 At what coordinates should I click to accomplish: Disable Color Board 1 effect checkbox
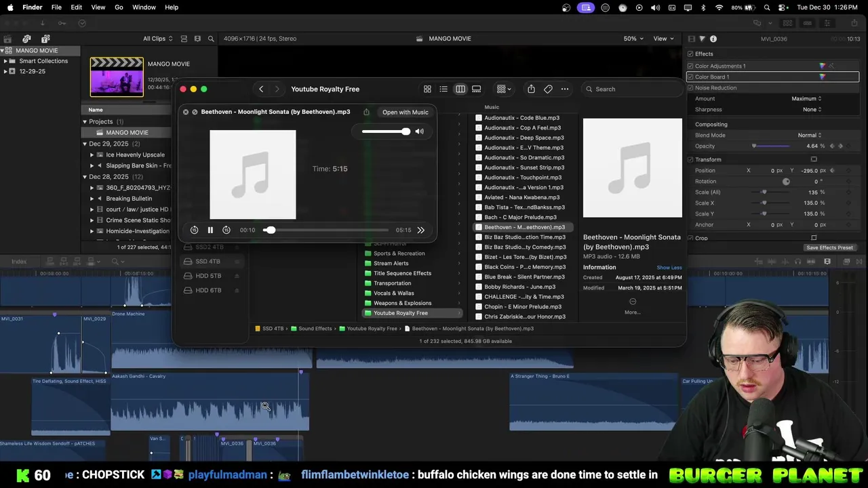pyautogui.click(x=690, y=77)
